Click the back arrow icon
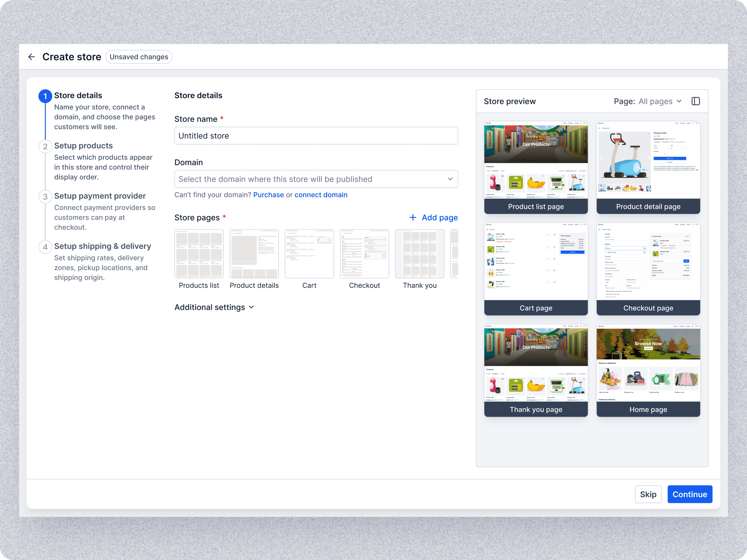The width and height of the screenshot is (747, 560). point(31,57)
